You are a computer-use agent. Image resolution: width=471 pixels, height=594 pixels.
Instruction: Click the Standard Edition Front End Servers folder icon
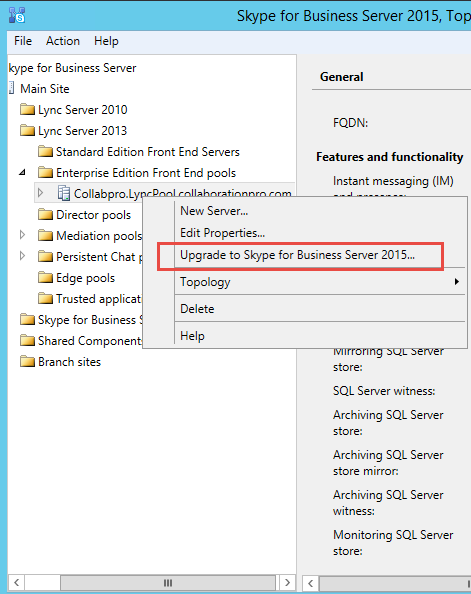coord(45,152)
